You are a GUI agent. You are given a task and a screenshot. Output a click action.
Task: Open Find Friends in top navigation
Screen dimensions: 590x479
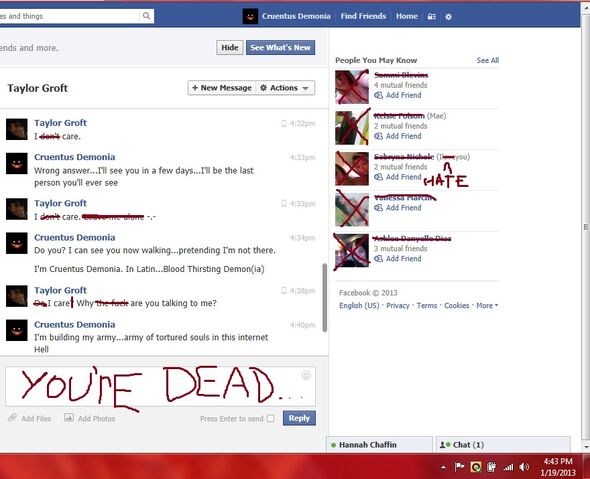click(x=363, y=16)
